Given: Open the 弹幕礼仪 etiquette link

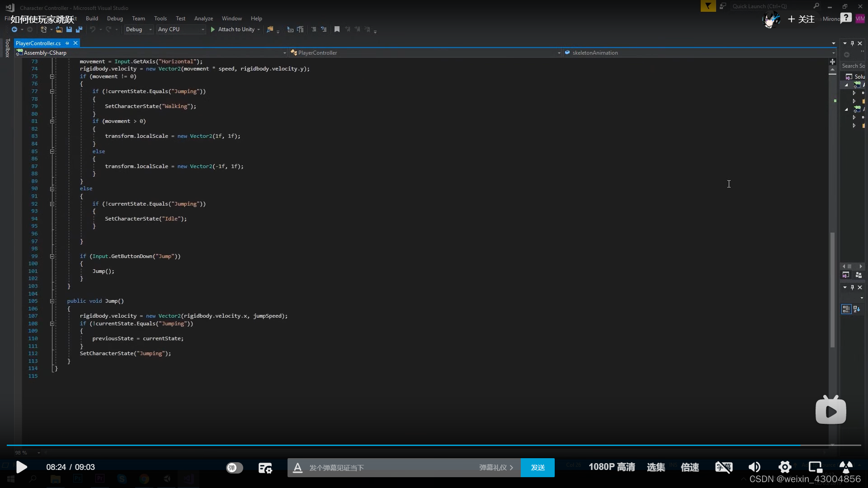Looking at the screenshot, I should click(x=496, y=468).
